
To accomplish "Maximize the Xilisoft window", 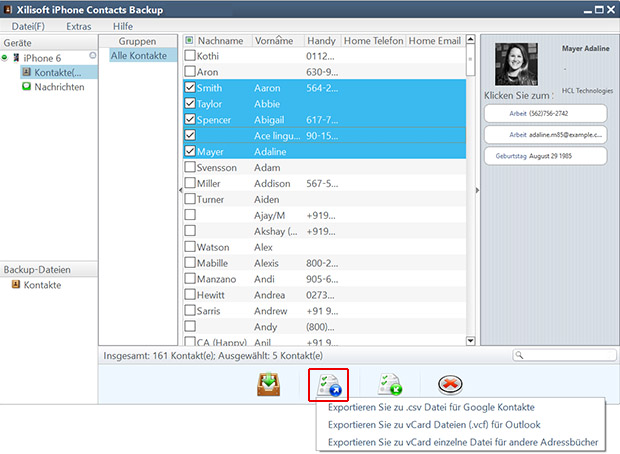I will tap(599, 10).
